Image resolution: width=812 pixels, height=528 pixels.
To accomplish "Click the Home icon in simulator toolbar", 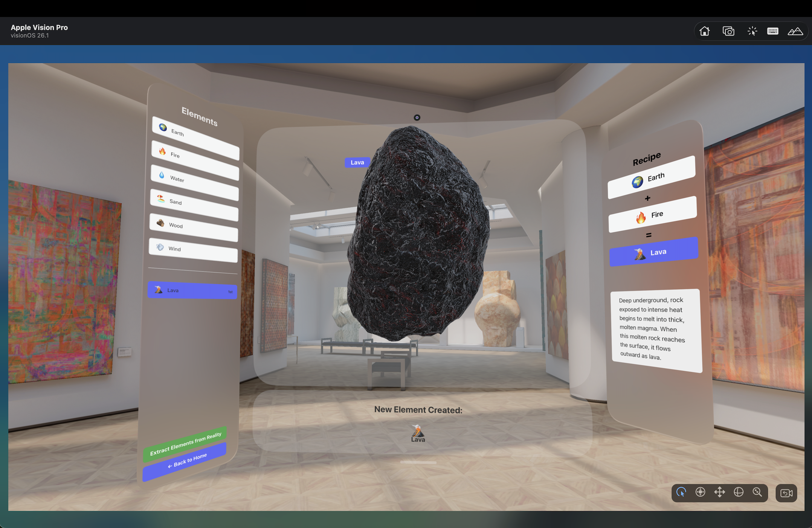I will 704,31.
